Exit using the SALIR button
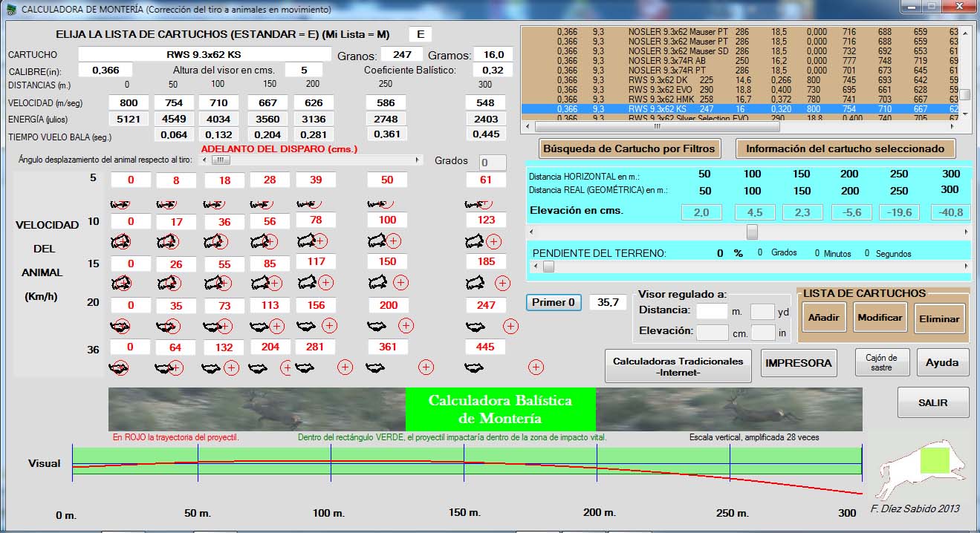This screenshot has height=533, width=980. 932,402
